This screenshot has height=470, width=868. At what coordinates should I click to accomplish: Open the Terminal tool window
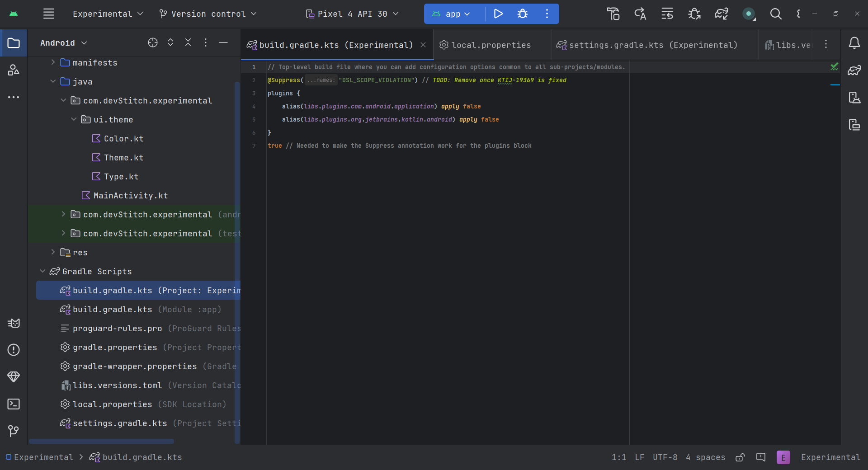pos(14,404)
